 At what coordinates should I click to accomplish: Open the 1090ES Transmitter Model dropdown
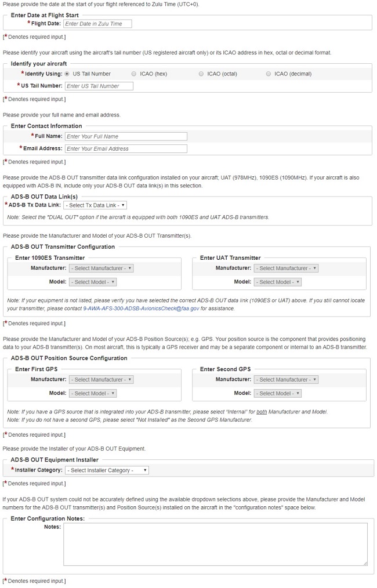[93, 282]
